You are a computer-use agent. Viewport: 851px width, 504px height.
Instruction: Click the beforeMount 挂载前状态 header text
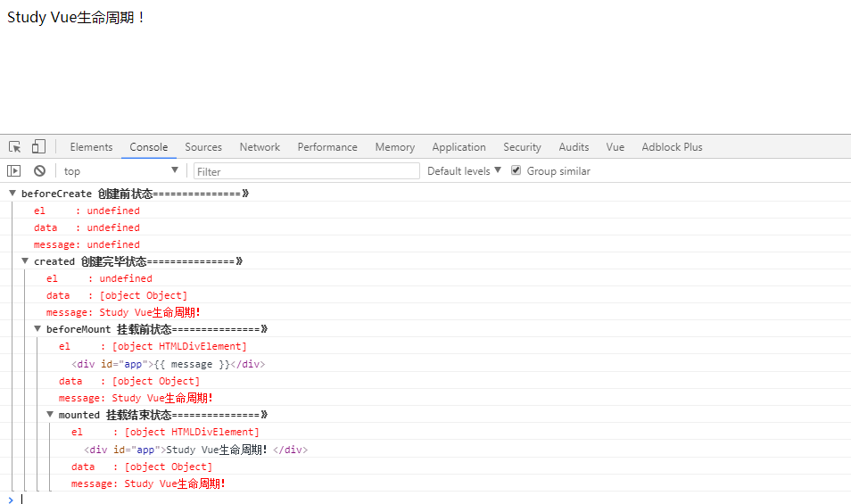click(157, 329)
